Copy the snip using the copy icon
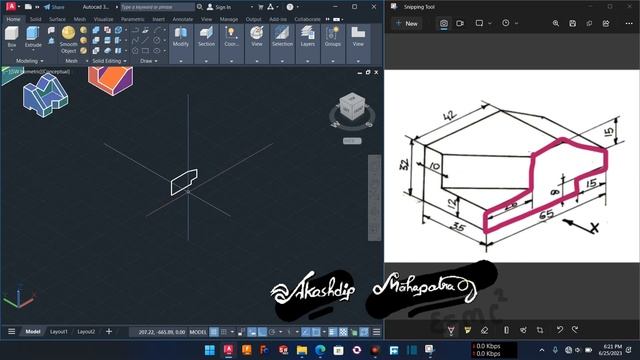 tap(589, 23)
